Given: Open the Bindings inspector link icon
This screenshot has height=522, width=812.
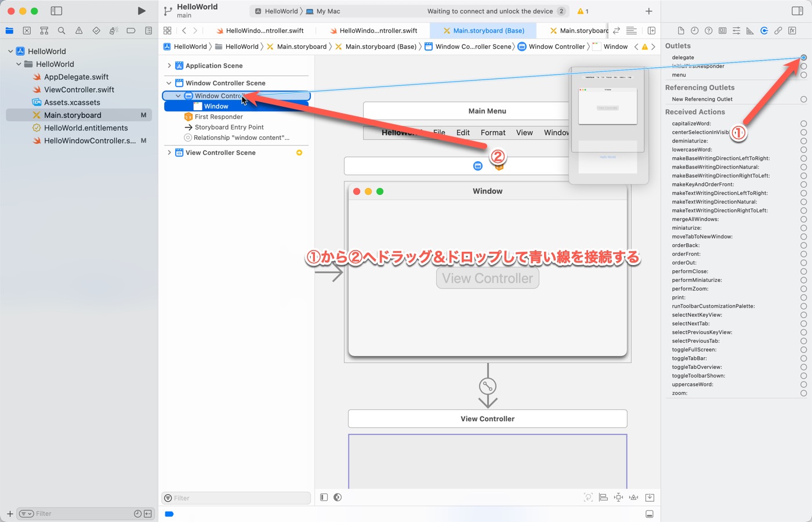Looking at the screenshot, I should click(778, 31).
